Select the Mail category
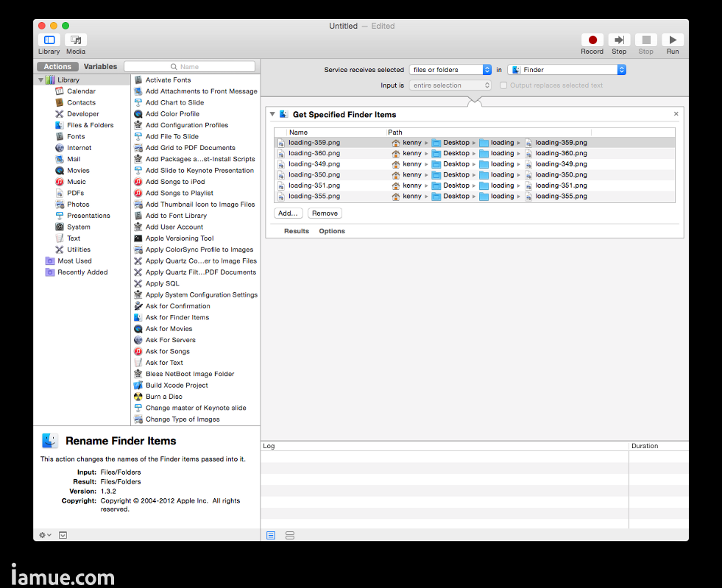Viewport: 722px width, 588px height. coord(73,159)
